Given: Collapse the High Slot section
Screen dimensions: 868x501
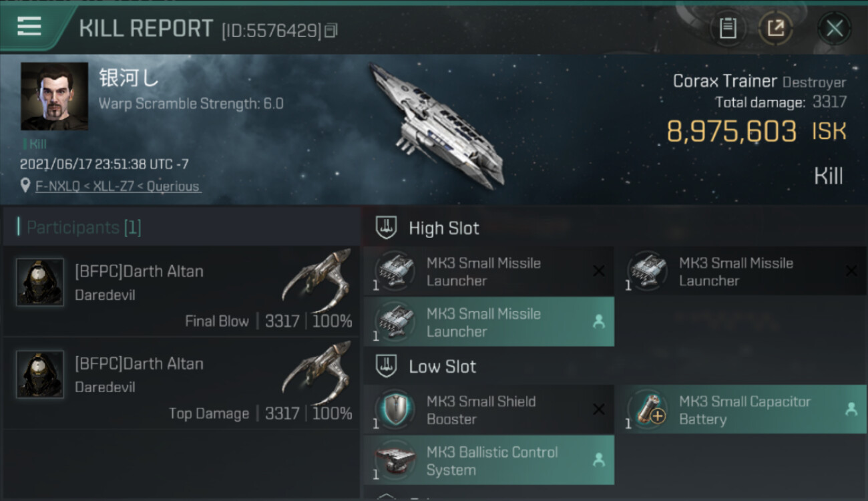Looking at the screenshot, I should pyautogui.click(x=387, y=228).
